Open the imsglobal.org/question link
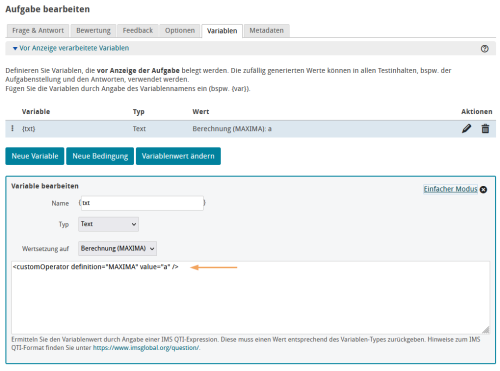The height and width of the screenshot is (371, 500). point(146,348)
